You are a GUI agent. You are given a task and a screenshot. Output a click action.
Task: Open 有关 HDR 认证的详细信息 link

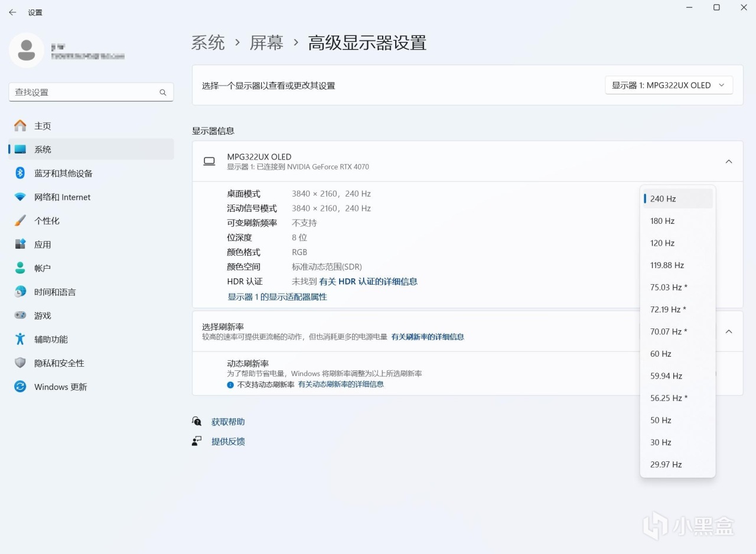[368, 282]
